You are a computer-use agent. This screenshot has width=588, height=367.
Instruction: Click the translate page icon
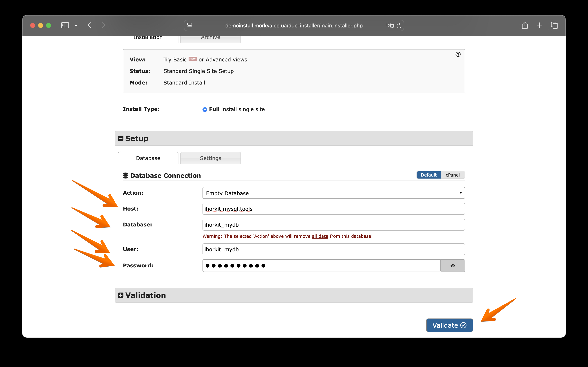click(x=390, y=25)
